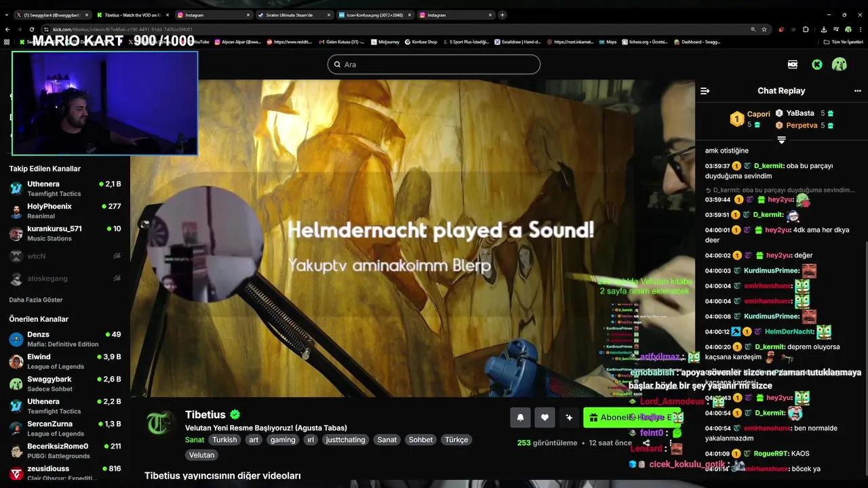Open BeceriksizRome0 recommended channel

[65, 451]
